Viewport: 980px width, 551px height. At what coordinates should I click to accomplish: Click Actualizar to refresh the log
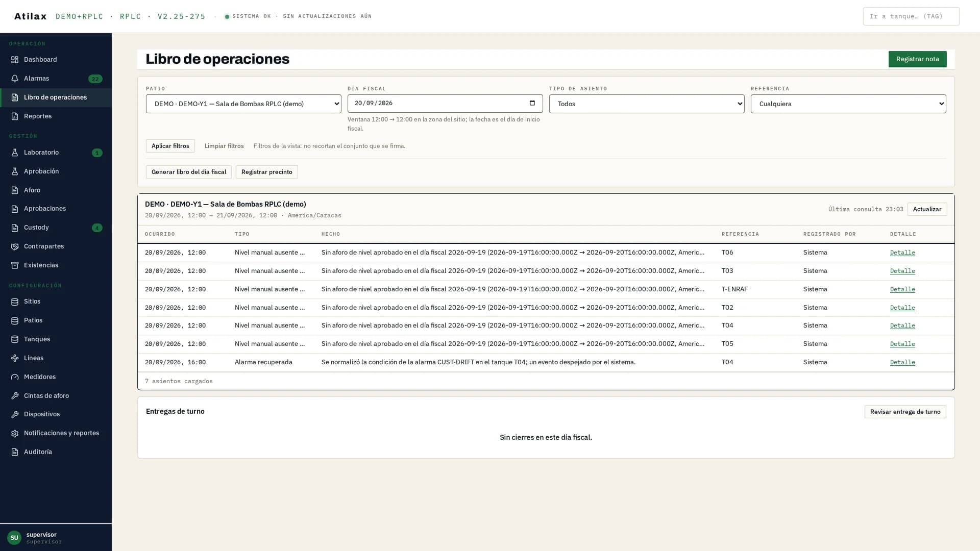click(x=927, y=209)
